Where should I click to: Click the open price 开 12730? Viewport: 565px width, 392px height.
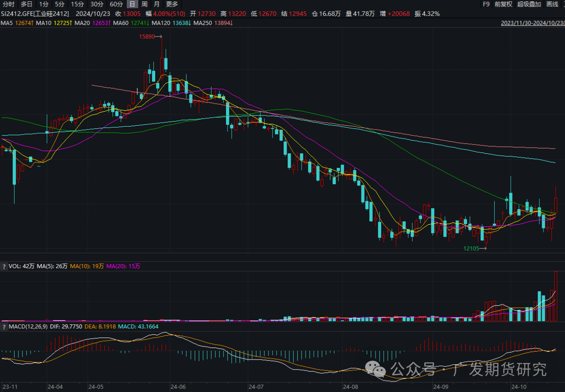pyautogui.click(x=203, y=14)
